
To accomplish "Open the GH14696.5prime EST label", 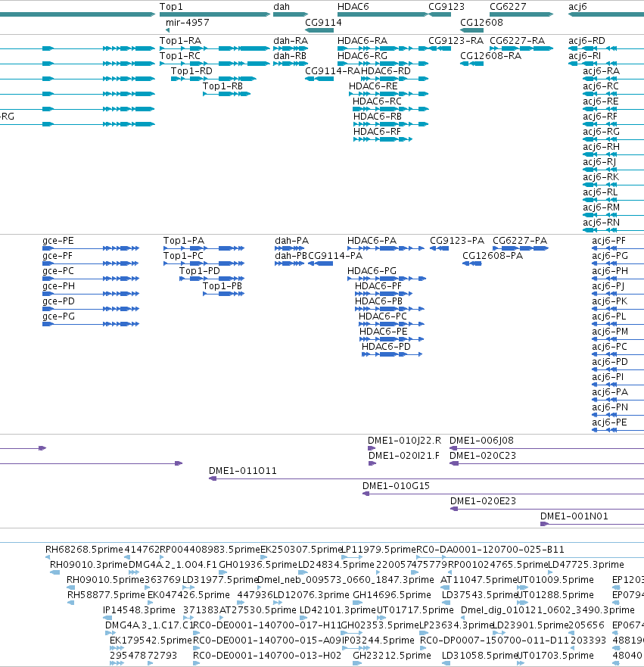I will (392, 595).
